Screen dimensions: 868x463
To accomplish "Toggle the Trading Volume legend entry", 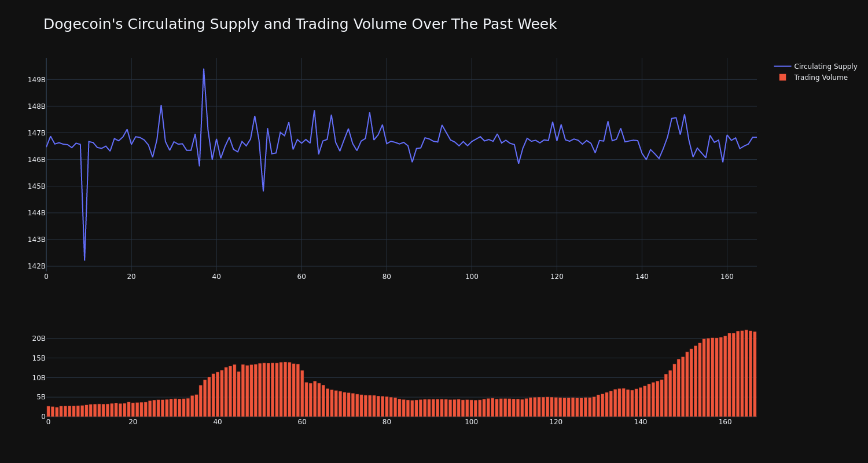I will (812, 78).
